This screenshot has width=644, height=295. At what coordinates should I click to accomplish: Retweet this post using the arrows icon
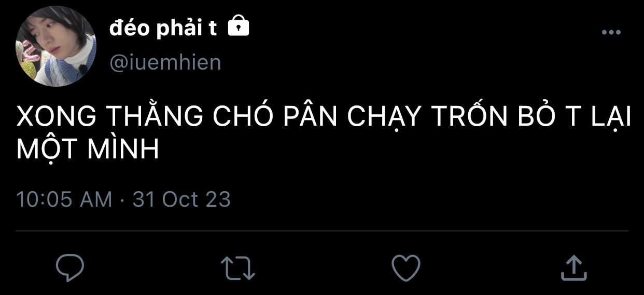238,267
